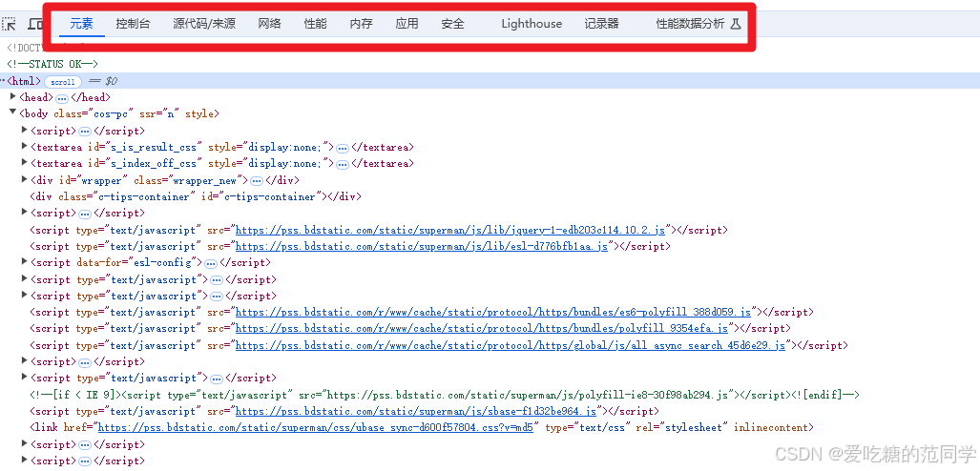The height and width of the screenshot is (471, 980).
Task: Open the 控制台 tab
Action: pyautogui.click(x=133, y=24)
